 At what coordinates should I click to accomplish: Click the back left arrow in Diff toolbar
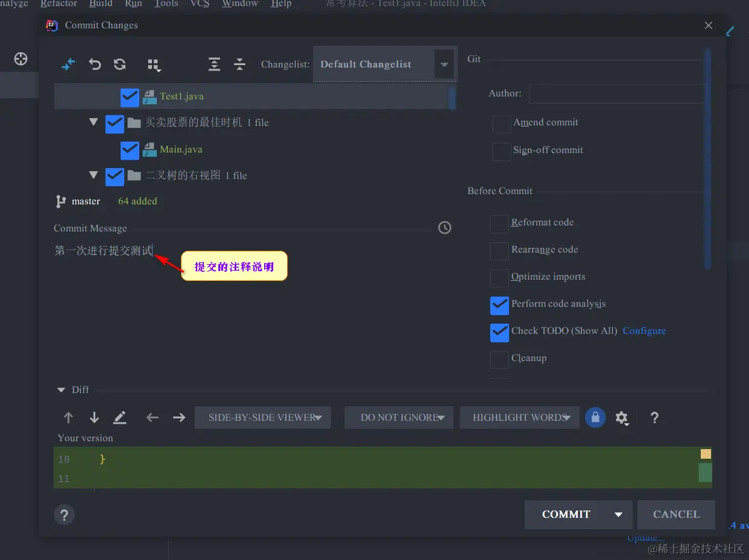153,417
